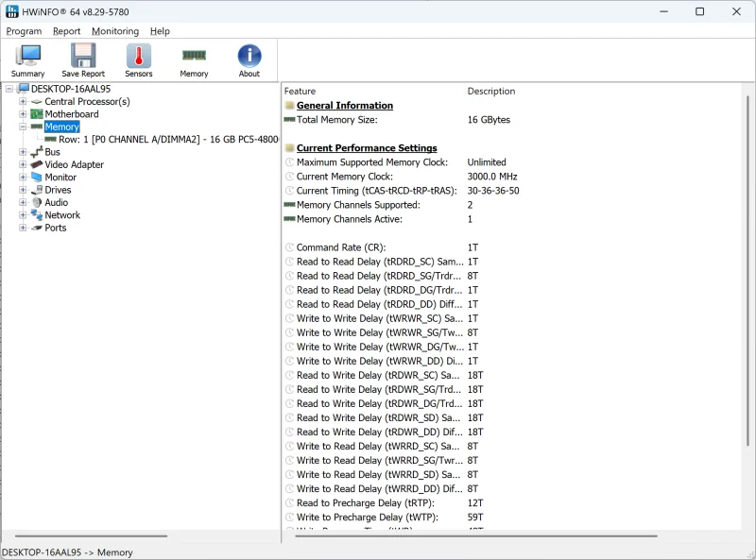Expand the Bus tree node
This screenshot has width=756, height=560.
coord(23,152)
